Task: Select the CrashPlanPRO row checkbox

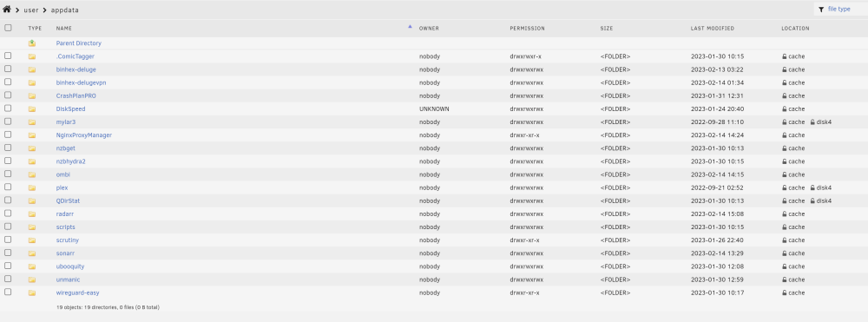Action: click(x=8, y=95)
